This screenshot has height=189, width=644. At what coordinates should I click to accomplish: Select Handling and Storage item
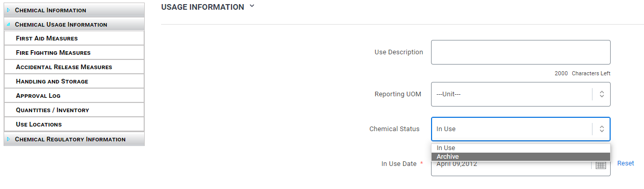coord(74,81)
